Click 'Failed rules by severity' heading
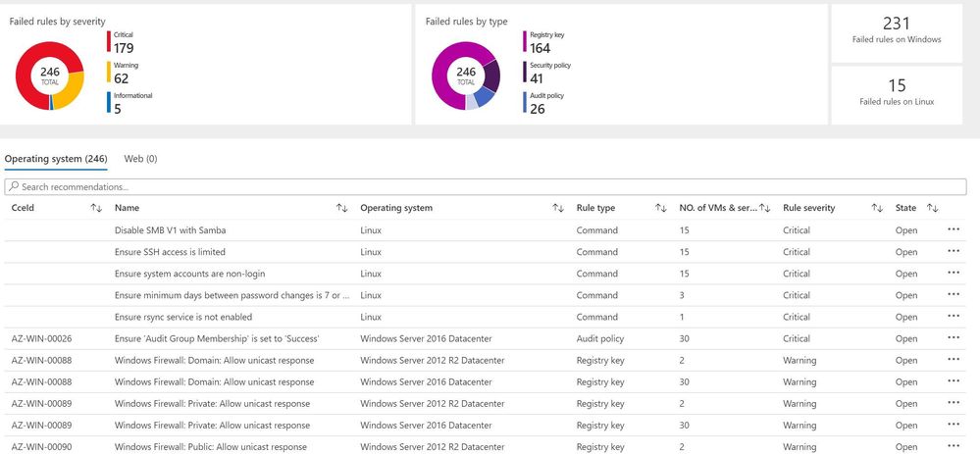This screenshot has height=454, width=980. click(57, 22)
